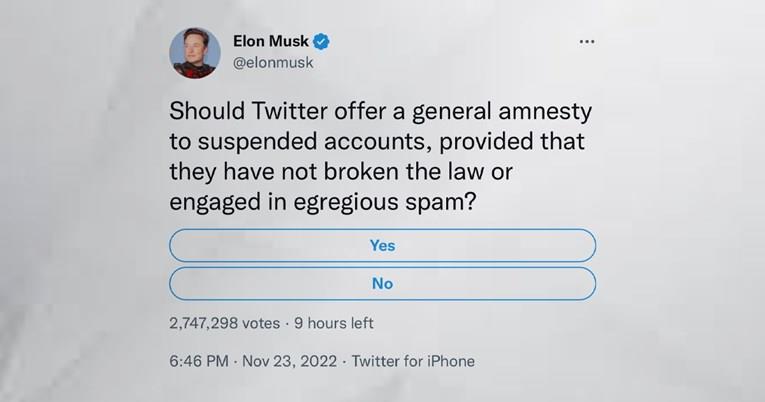Click the Should Twitter offer opening words
This screenshot has height=402, width=765.
coord(275,111)
